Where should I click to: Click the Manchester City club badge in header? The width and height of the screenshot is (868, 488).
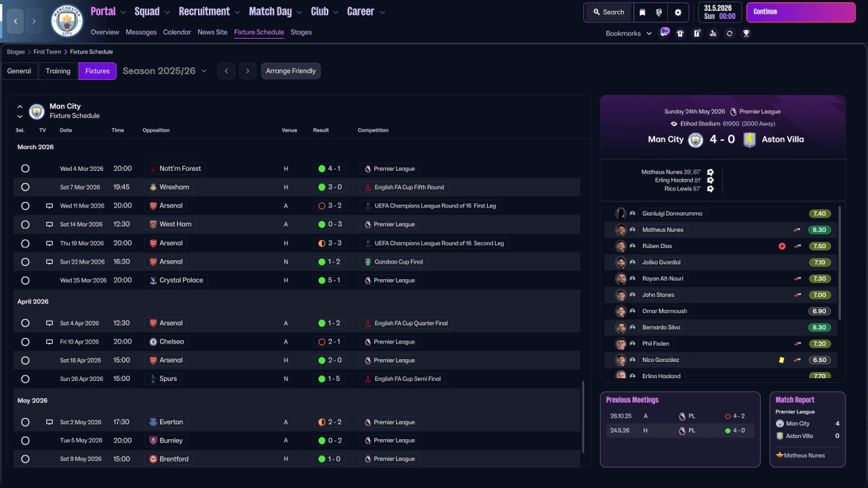point(67,21)
